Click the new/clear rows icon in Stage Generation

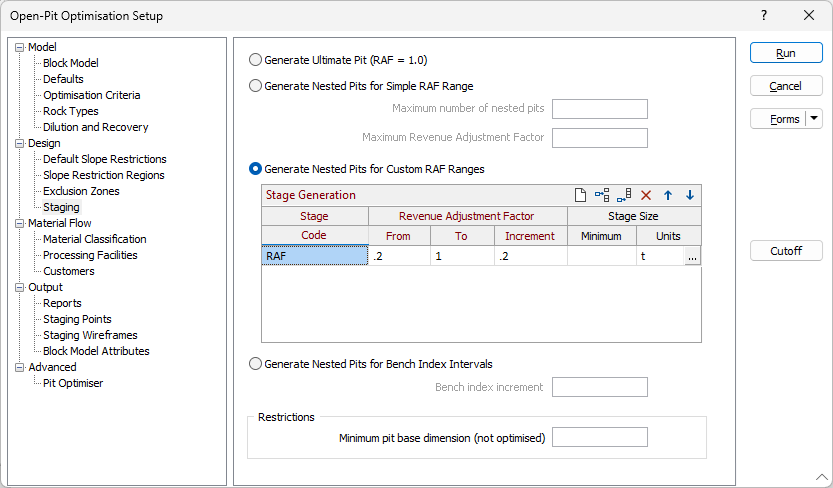coord(580,195)
